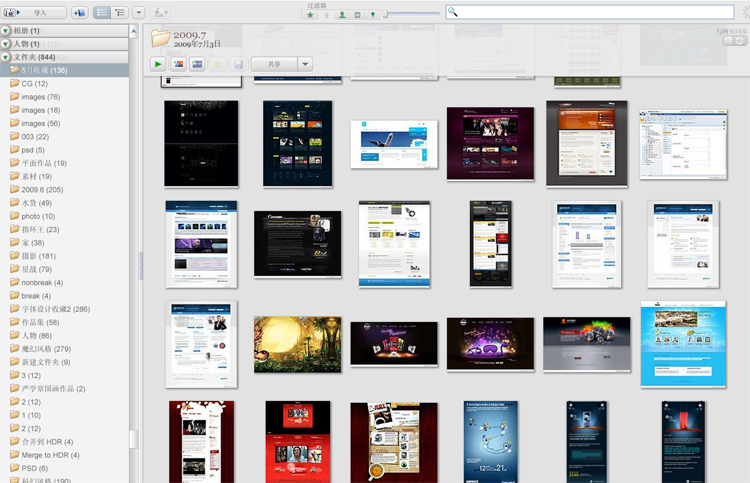The image size is (750, 483).
Task: Filter to show starred photos only
Action: point(311,15)
